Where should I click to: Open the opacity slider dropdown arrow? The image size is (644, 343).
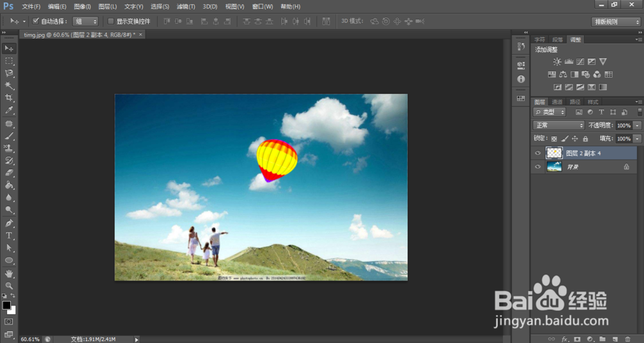638,125
